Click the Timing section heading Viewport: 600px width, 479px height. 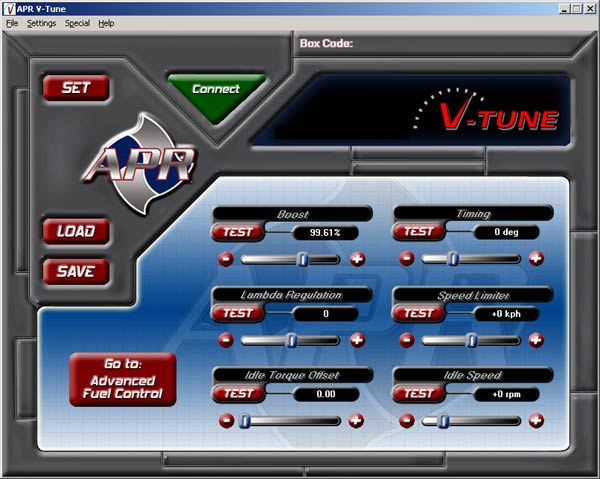[x=473, y=213]
